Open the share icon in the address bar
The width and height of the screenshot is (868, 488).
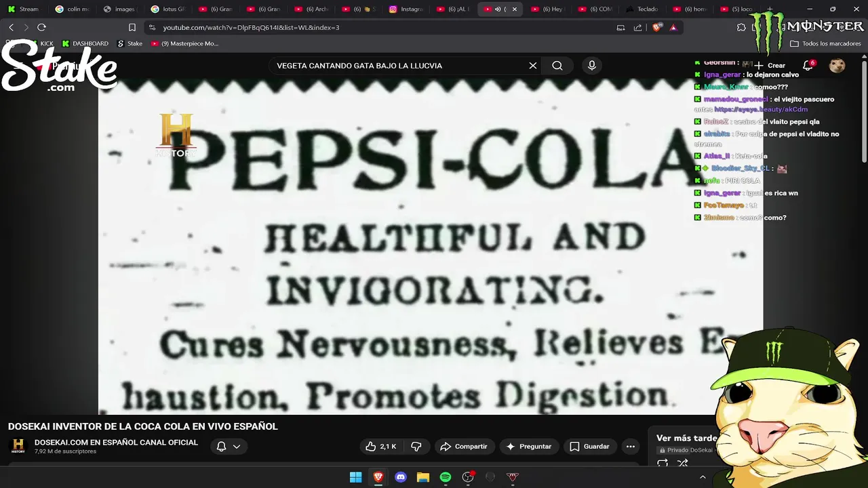coord(637,28)
